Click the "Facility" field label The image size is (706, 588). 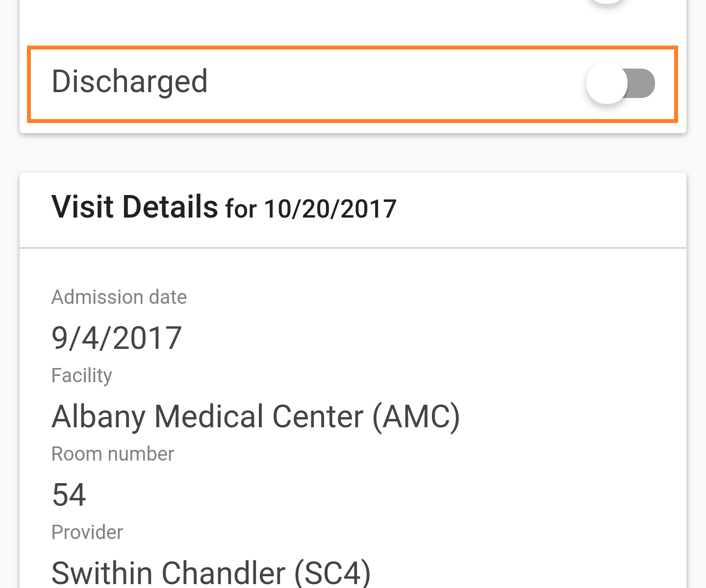pyautogui.click(x=82, y=376)
